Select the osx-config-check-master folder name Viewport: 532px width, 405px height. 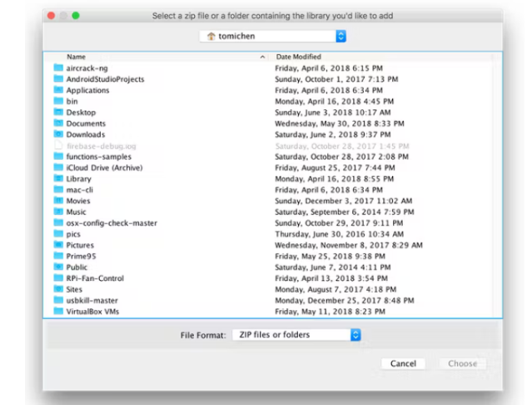click(112, 223)
